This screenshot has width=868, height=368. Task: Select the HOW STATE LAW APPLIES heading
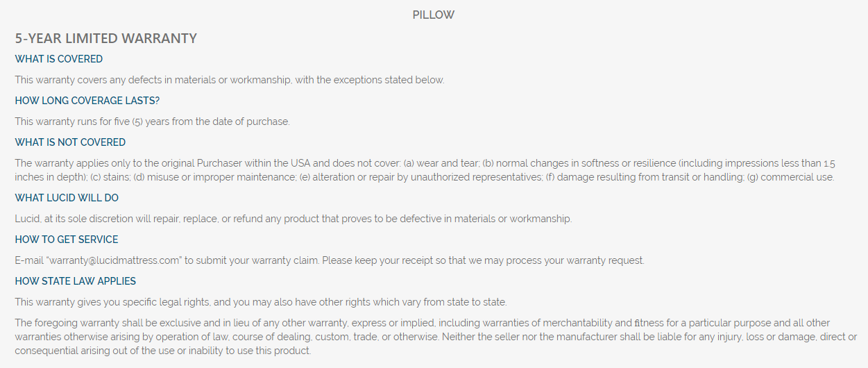click(76, 281)
